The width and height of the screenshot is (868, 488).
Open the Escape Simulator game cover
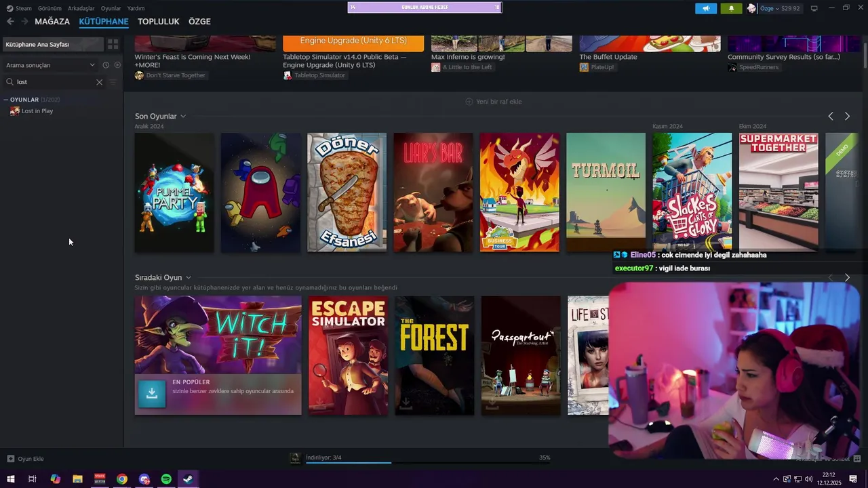[x=349, y=356]
